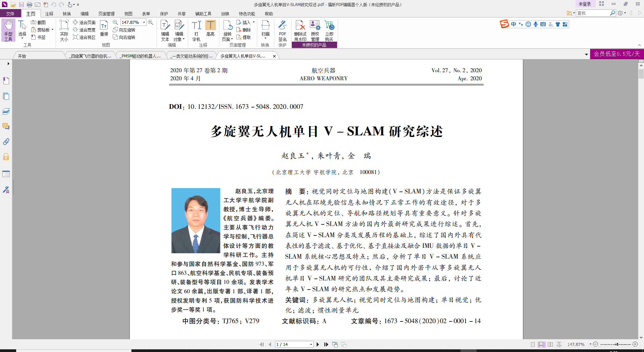Rotate view left (向左旋转)
Screen dimensions: 644x352
click(x=124, y=30)
